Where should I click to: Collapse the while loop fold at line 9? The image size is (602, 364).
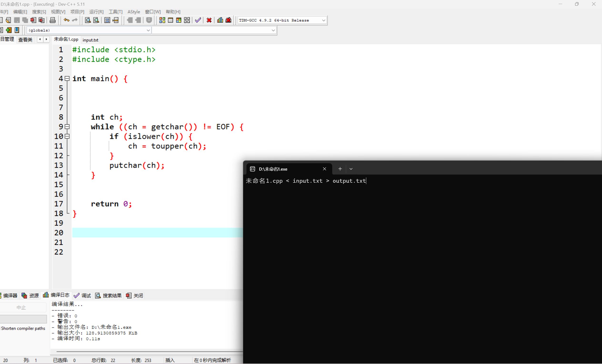(67, 127)
